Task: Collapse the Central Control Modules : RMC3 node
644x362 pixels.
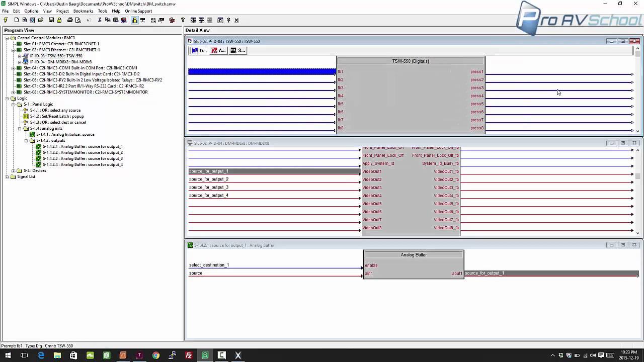Action: (x=7, y=38)
